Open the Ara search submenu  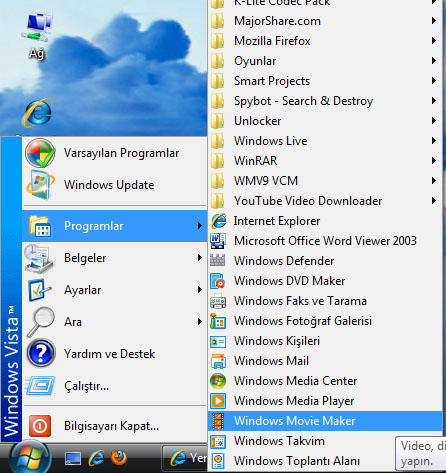pyautogui.click(x=114, y=322)
